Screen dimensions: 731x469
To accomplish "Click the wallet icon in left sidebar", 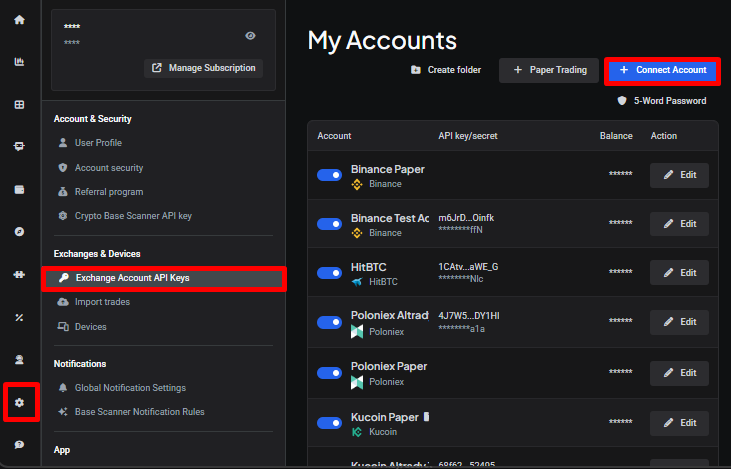I will tap(19, 189).
